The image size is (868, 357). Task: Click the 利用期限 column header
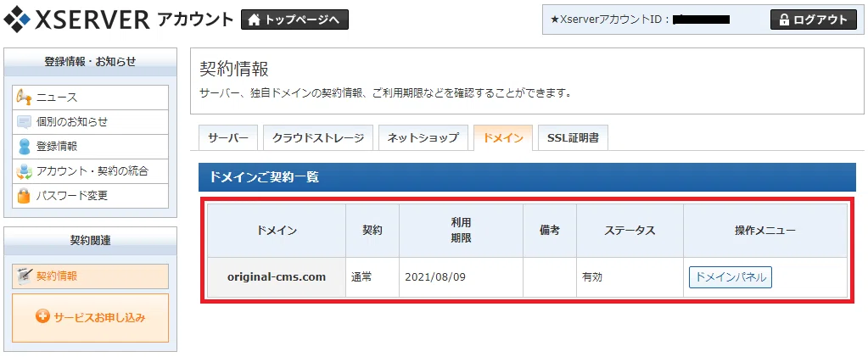coord(461,231)
